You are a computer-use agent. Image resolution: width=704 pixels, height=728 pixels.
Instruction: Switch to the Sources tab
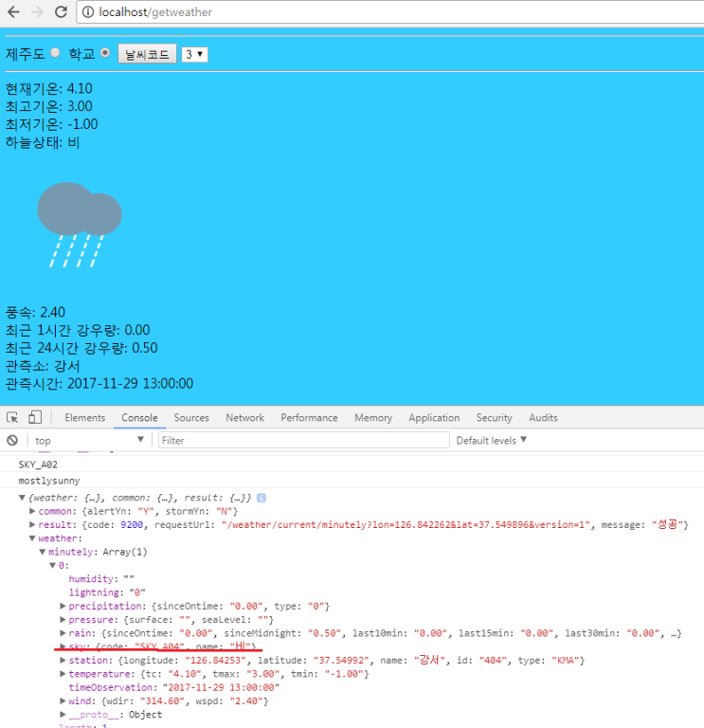191,418
